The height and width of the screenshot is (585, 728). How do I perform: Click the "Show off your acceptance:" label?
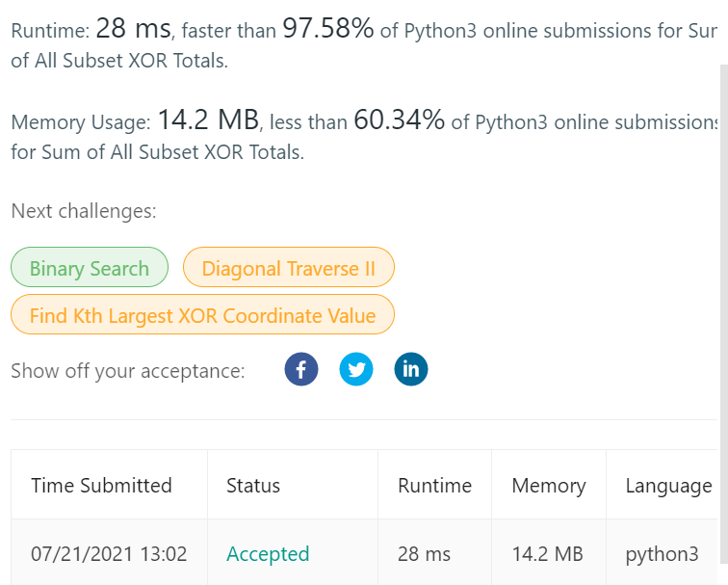coord(128,371)
